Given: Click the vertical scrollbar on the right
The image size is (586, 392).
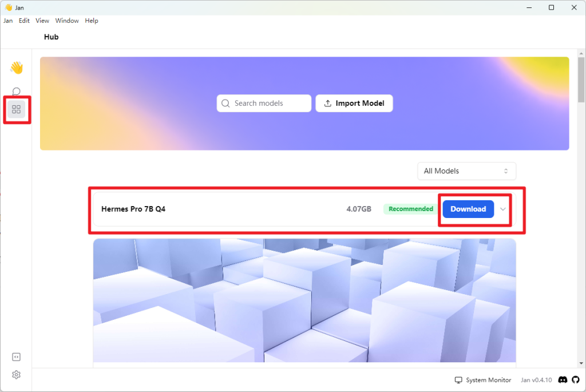Looking at the screenshot, I should pos(581,79).
